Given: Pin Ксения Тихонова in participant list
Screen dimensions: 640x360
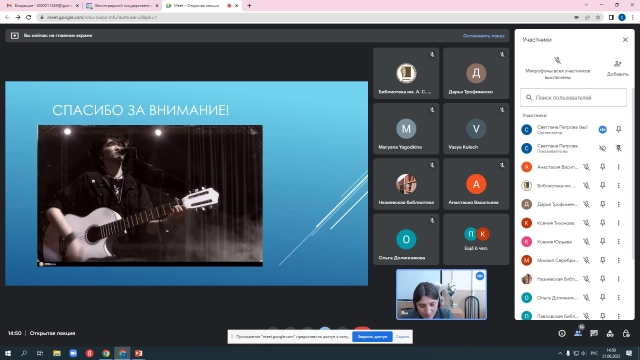Looking at the screenshot, I should pyautogui.click(x=602, y=223).
